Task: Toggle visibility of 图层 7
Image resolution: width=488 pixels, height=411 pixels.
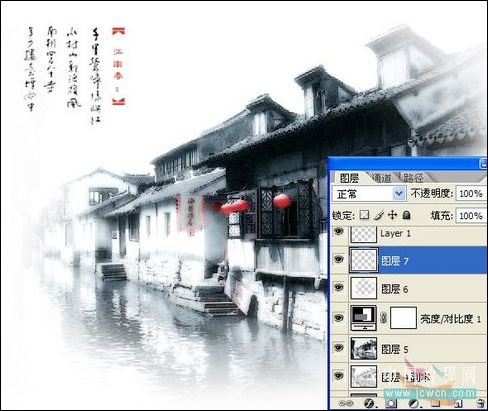Action: [339, 259]
